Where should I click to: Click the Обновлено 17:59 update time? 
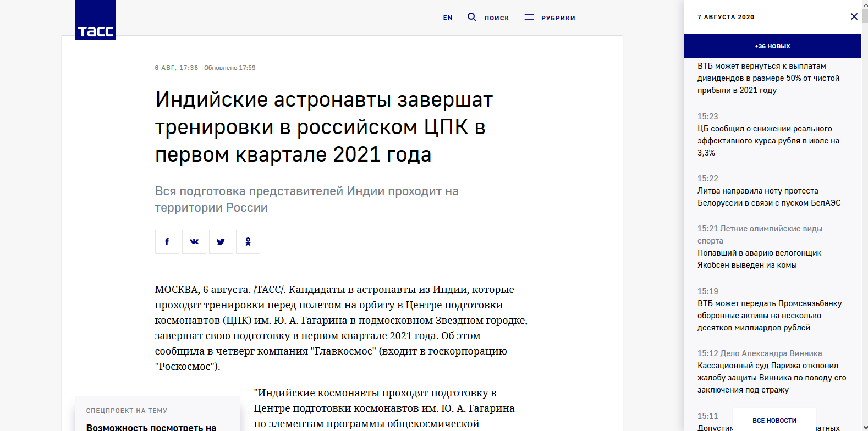click(230, 68)
